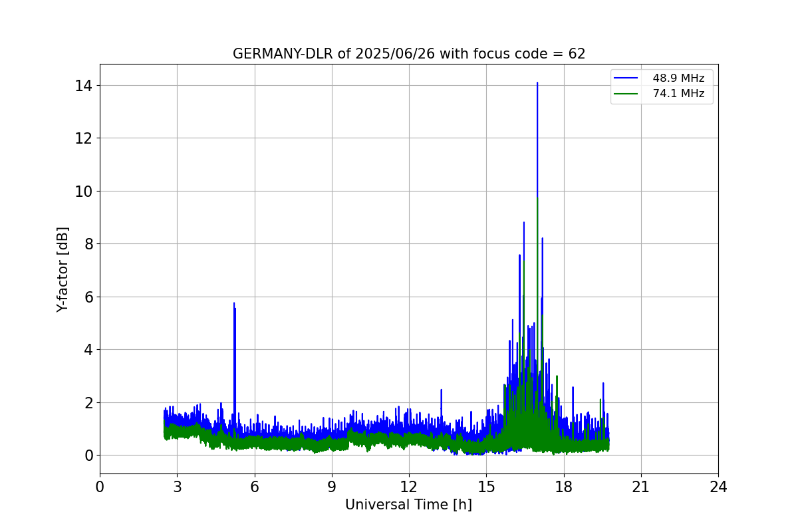Viewport: 798px width, 532px height.
Task: Click x-axis tick label '9'
Action: [331, 487]
